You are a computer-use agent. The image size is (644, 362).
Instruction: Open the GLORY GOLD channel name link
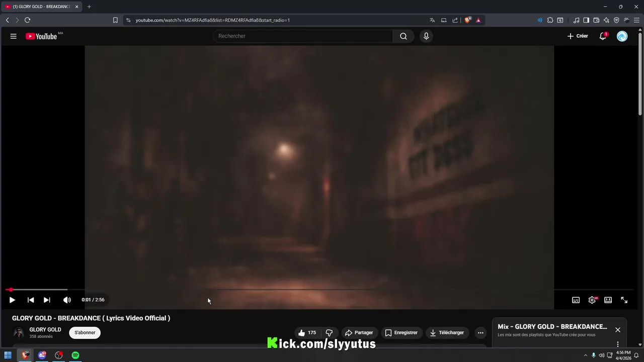click(45, 330)
